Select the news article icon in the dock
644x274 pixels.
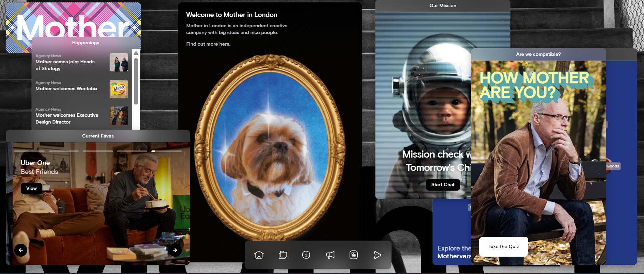click(354, 255)
